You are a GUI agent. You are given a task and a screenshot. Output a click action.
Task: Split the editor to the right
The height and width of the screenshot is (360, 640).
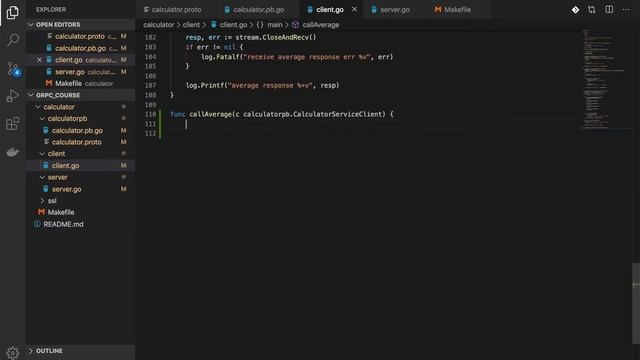(609, 9)
